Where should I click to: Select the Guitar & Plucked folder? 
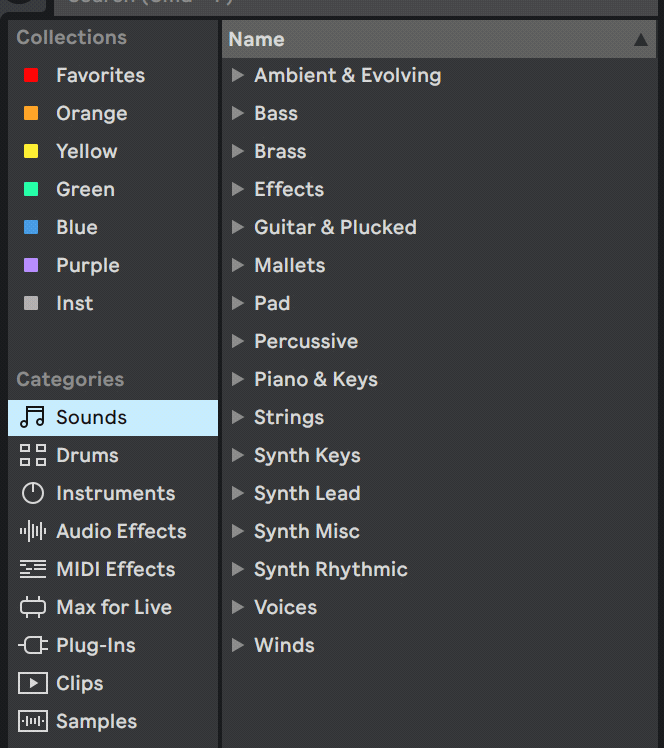point(335,227)
